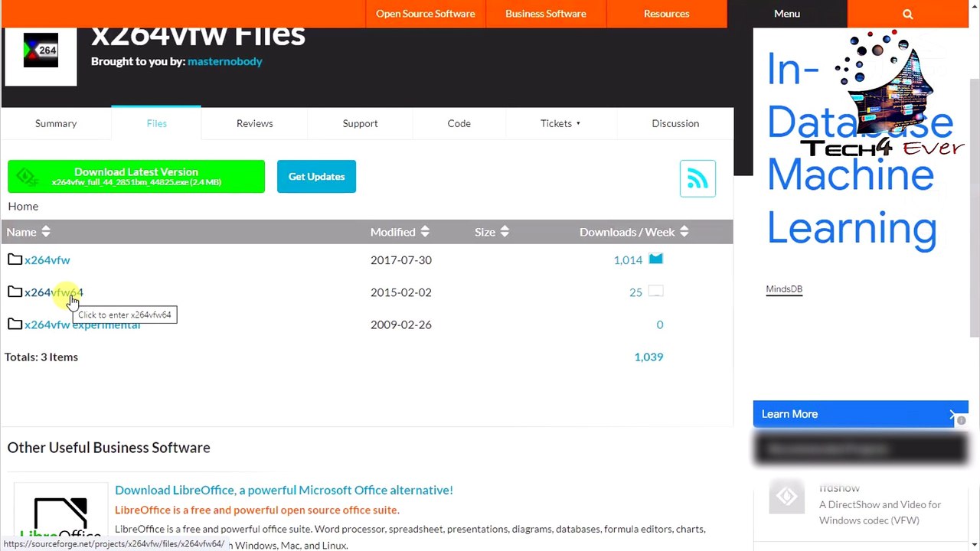Open the Support tab
Viewport: 980px width, 551px height.
[360, 123]
